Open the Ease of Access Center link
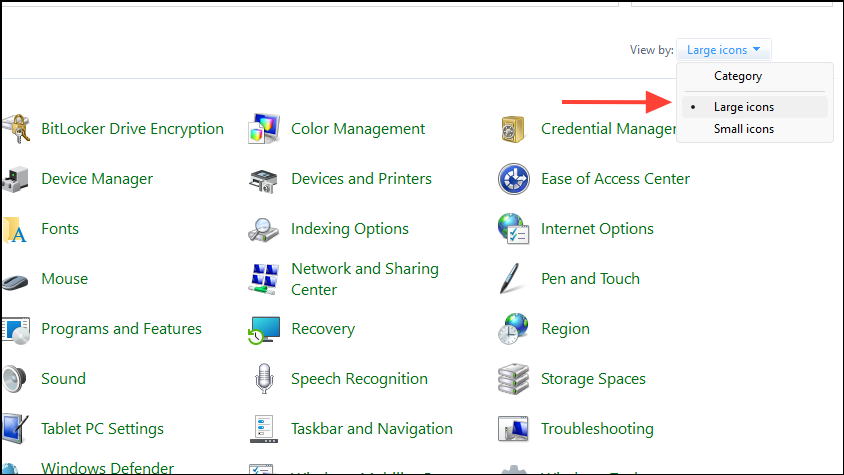 pyautogui.click(x=615, y=179)
